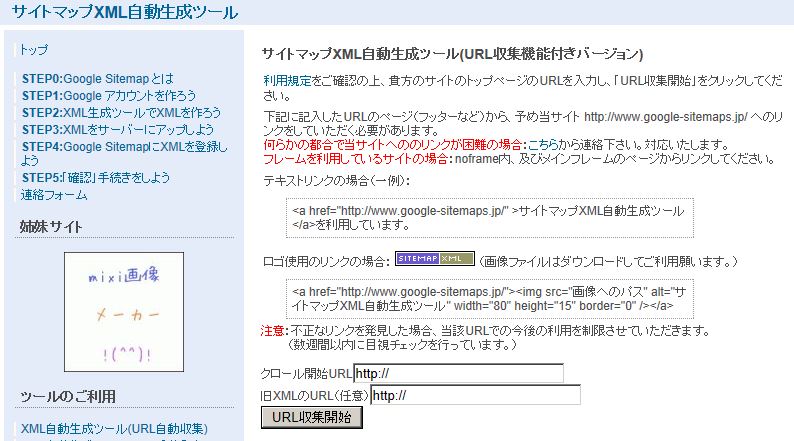Go to STEP5:「確認」手続きをしよう link
This screenshot has width=794, height=441.
pyautogui.click(x=96, y=177)
